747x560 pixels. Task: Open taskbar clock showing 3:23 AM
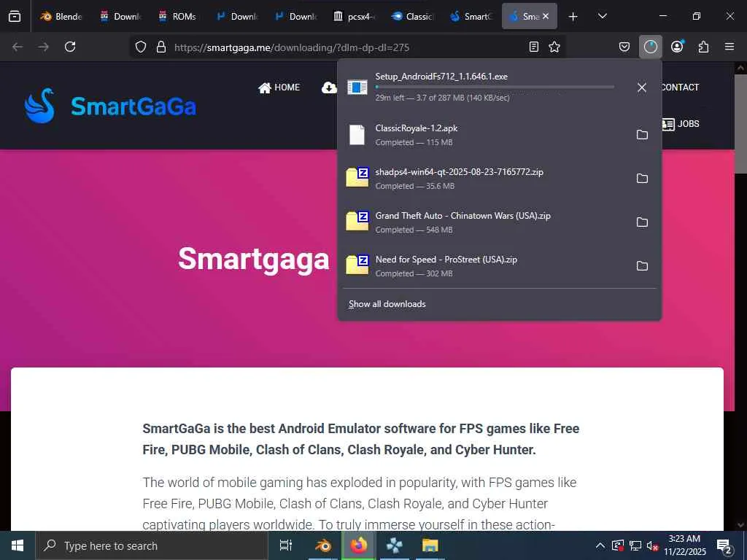tap(685, 545)
